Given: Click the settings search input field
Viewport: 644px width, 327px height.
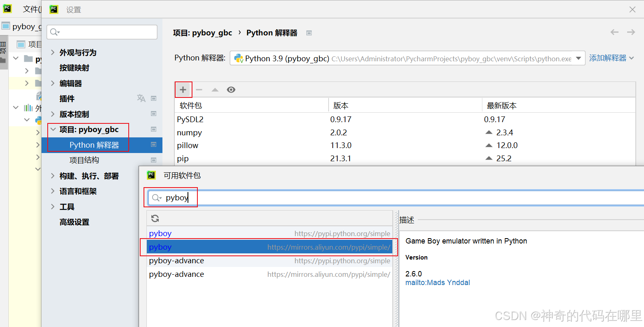Looking at the screenshot, I should [102, 32].
